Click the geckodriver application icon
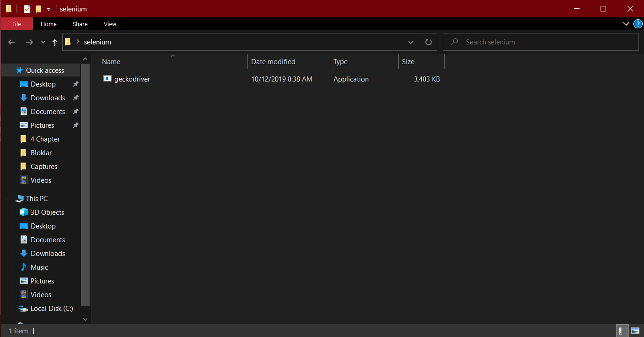 pyautogui.click(x=107, y=79)
